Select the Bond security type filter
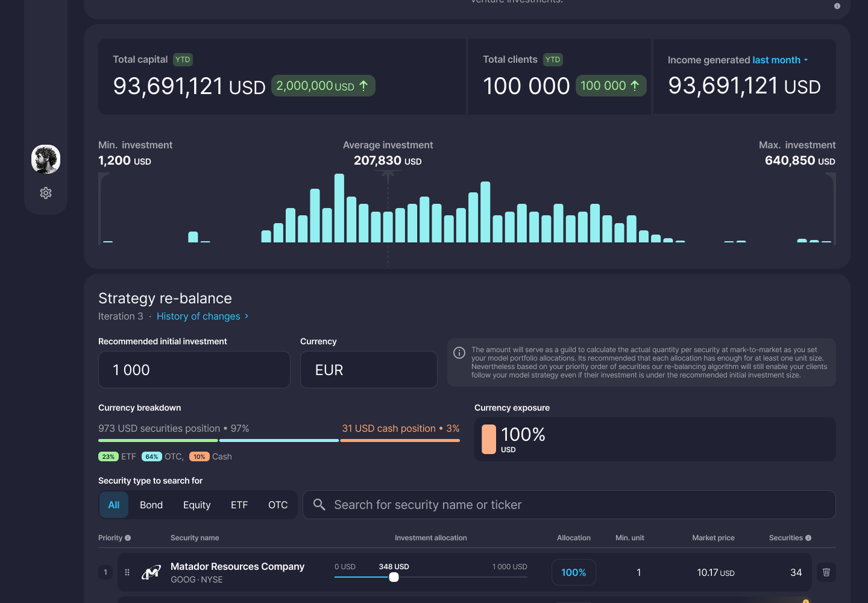 [151, 505]
